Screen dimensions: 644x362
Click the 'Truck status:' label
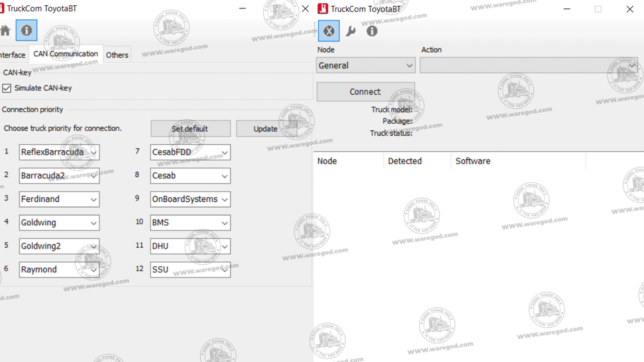[x=391, y=133]
